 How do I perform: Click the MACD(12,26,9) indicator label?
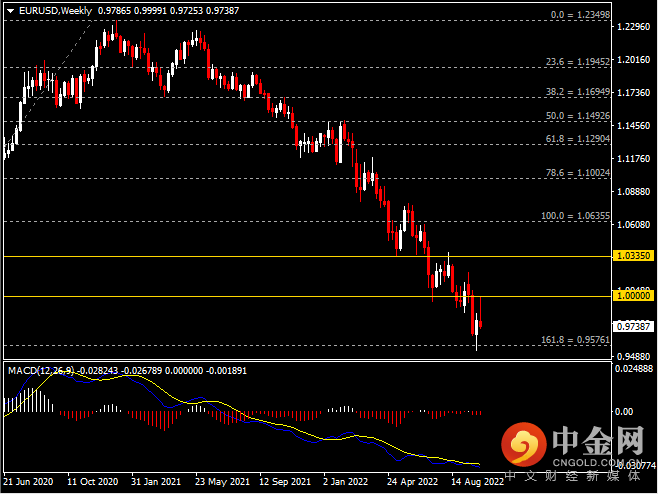[x=41, y=371]
